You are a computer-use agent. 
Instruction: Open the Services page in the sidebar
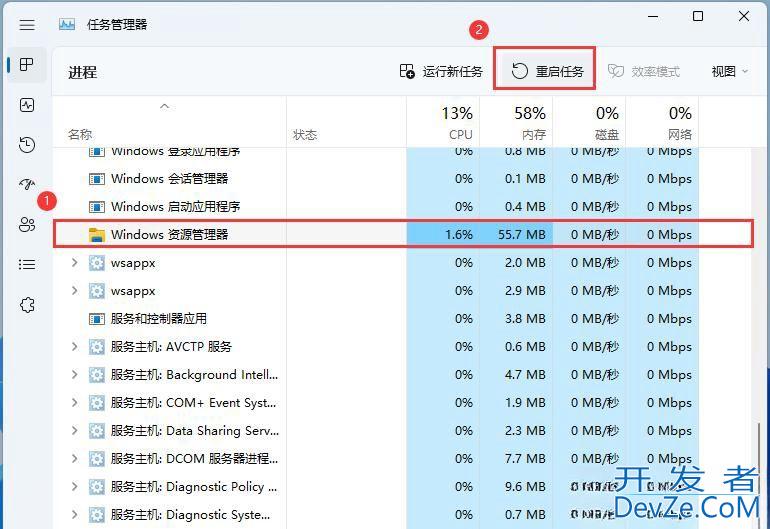click(27, 305)
